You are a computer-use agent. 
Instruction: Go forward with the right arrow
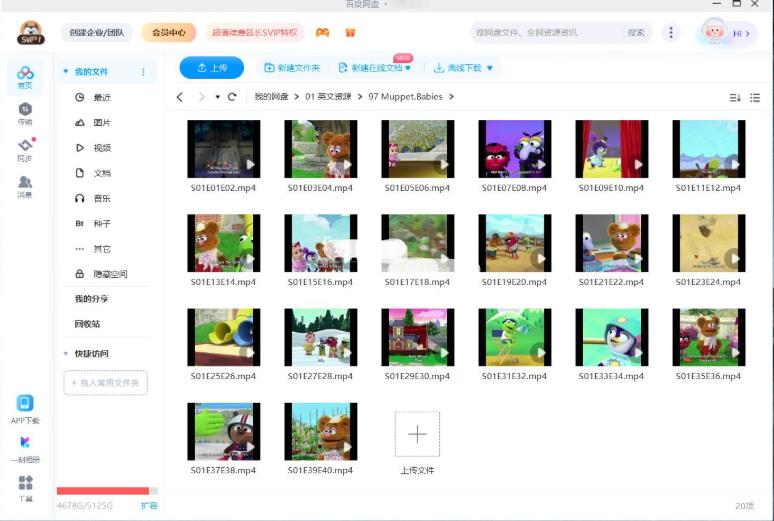pyautogui.click(x=201, y=97)
